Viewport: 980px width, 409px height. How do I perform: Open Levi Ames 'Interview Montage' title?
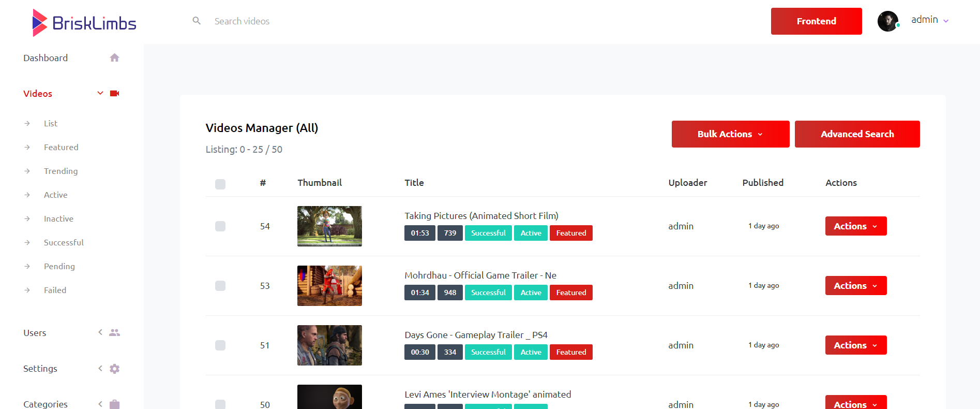488,395
